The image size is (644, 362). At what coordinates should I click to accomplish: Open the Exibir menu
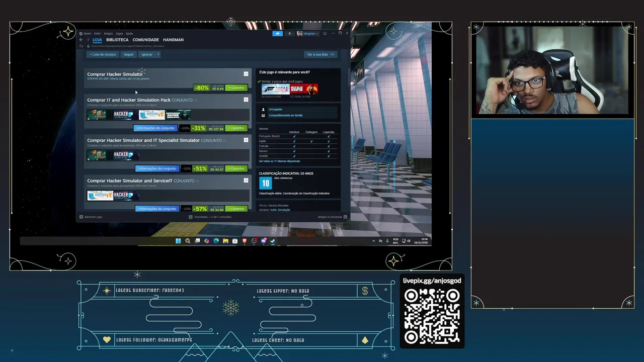click(98, 34)
